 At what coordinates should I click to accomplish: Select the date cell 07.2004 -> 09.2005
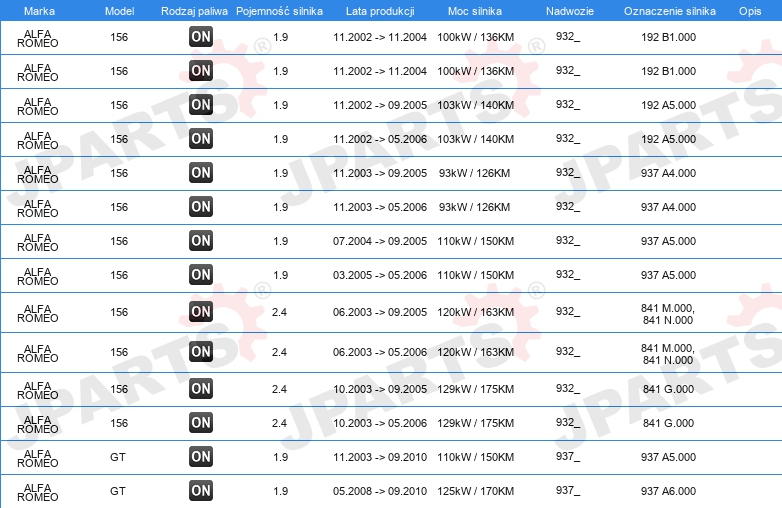[x=380, y=241]
